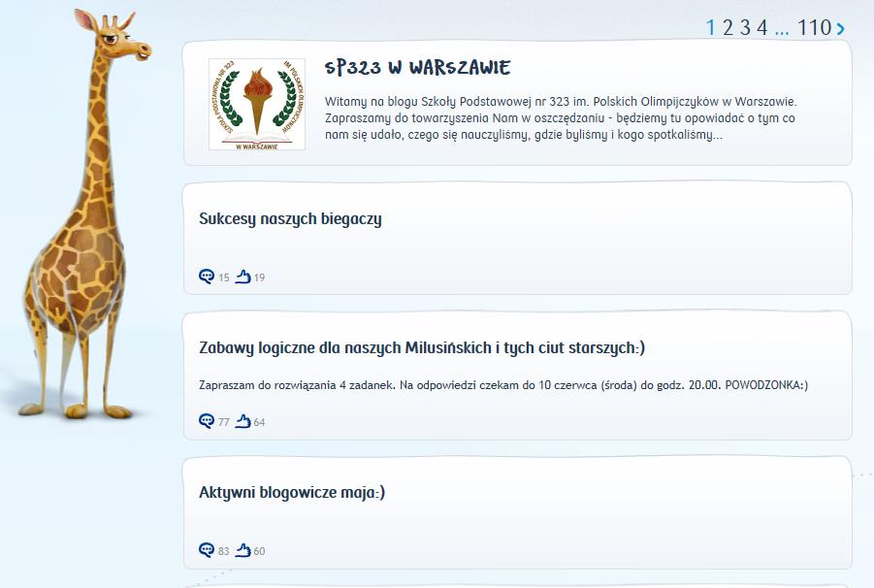Jump to last page 110
Image resolution: width=874 pixels, height=588 pixels.
coord(815,27)
